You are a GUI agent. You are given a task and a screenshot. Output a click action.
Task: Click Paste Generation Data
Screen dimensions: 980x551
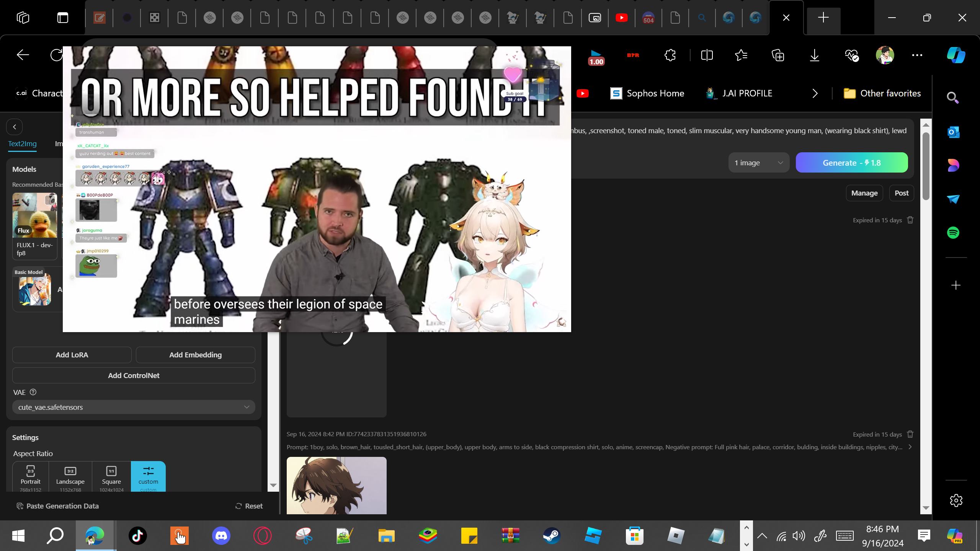click(58, 506)
